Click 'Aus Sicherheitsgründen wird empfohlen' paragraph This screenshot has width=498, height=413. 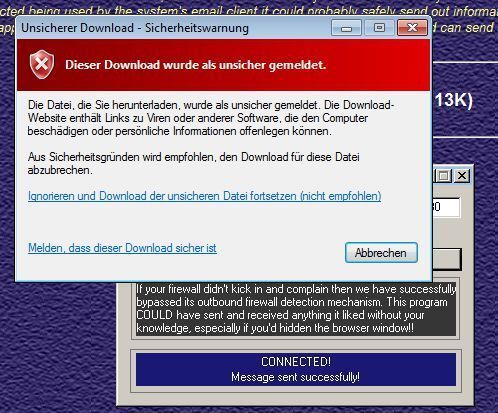tap(194, 163)
